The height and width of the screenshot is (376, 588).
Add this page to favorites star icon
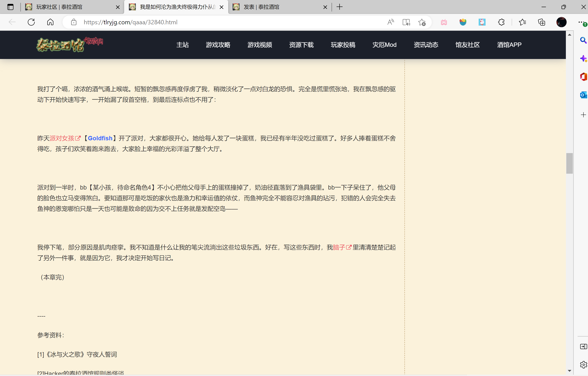coord(422,22)
